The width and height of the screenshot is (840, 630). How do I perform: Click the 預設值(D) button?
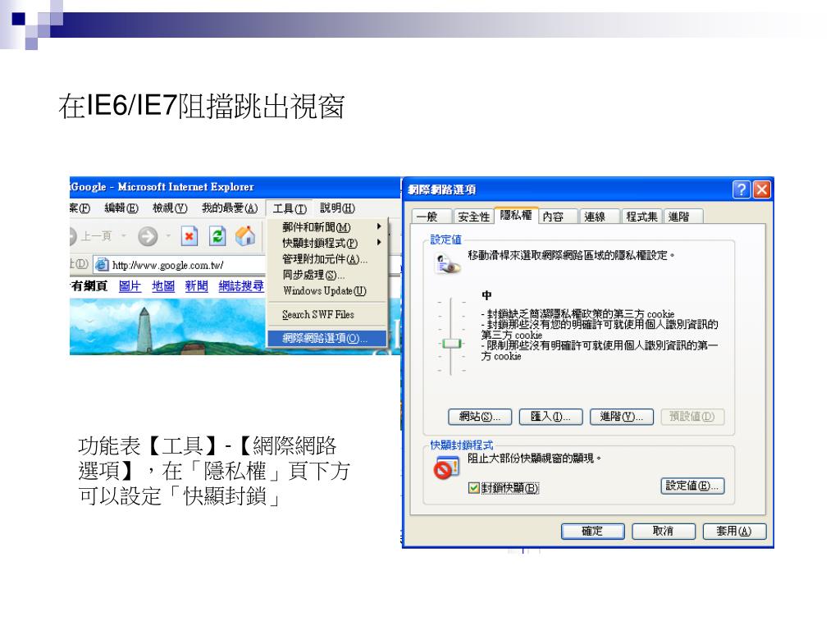point(692,417)
